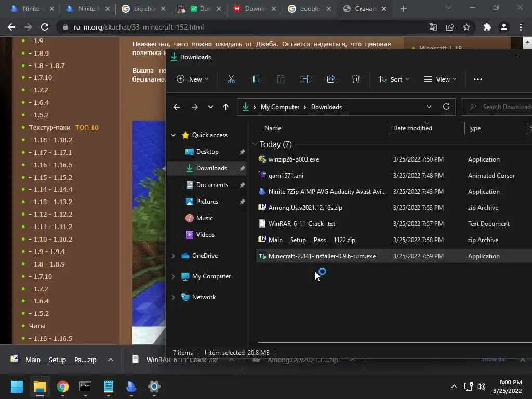Go back in File Explorer navigation

coord(177,107)
